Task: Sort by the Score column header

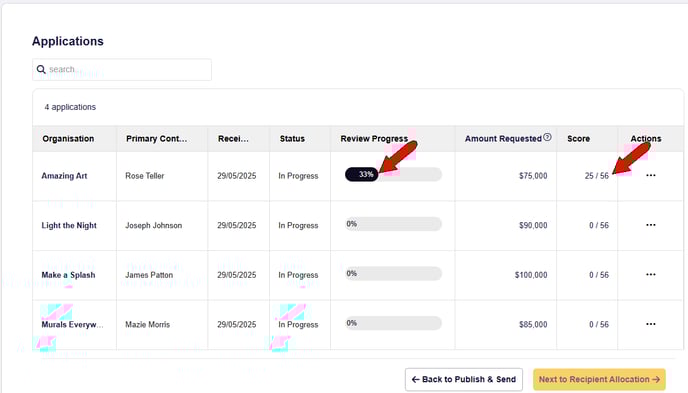Action: tap(578, 139)
